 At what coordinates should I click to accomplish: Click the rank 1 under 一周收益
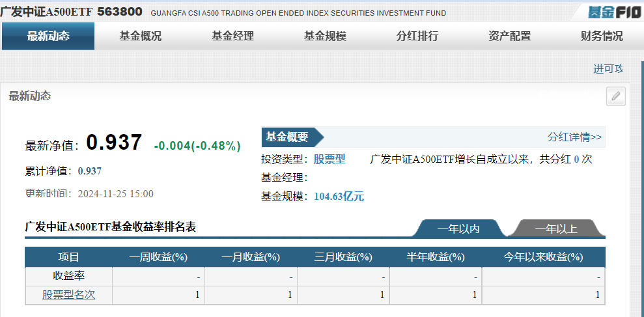coord(197,295)
